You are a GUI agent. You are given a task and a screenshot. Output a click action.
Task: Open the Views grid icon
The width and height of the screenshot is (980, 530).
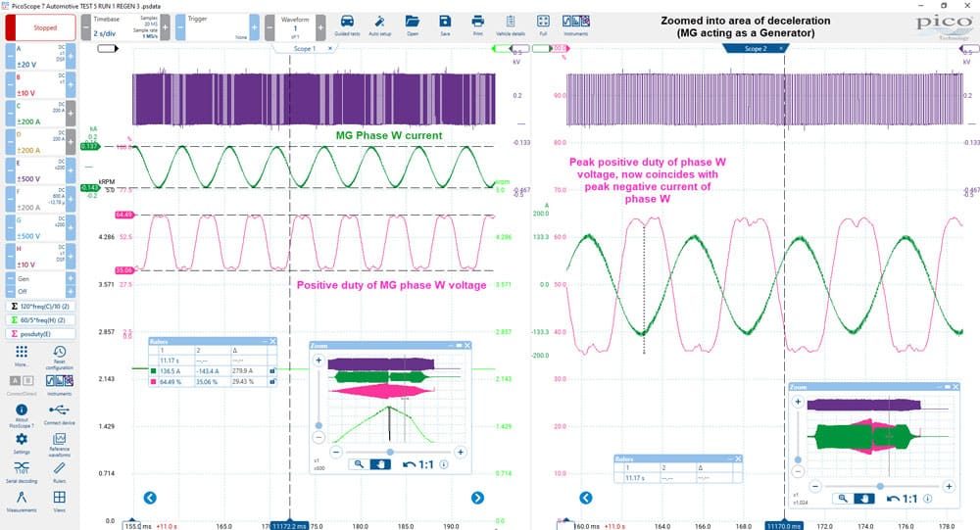point(60,502)
